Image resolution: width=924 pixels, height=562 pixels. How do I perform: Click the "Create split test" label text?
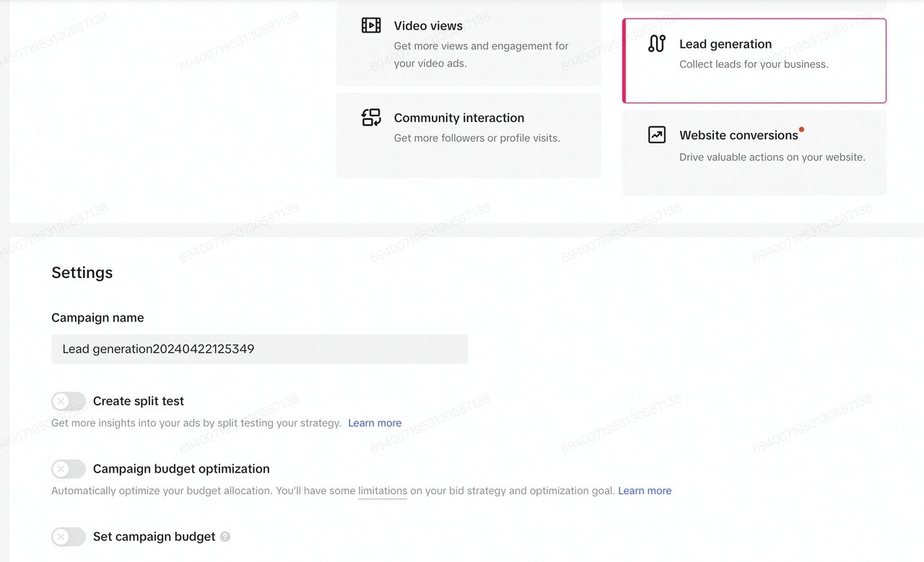pos(139,401)
